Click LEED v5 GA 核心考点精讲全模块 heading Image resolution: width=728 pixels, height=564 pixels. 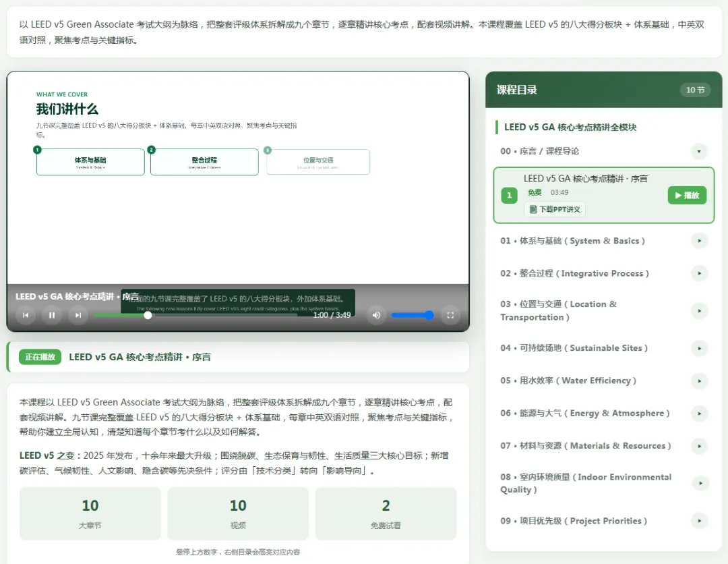click(x=570, y=127)
